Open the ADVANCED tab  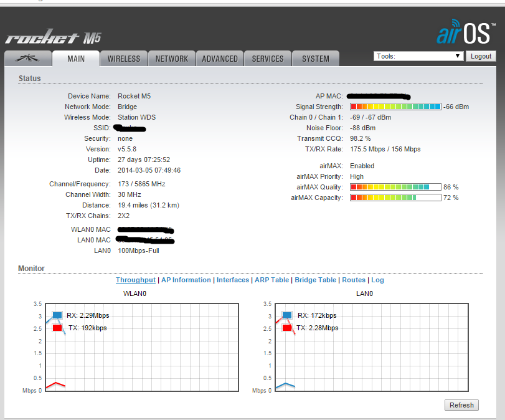pos(220,59)
